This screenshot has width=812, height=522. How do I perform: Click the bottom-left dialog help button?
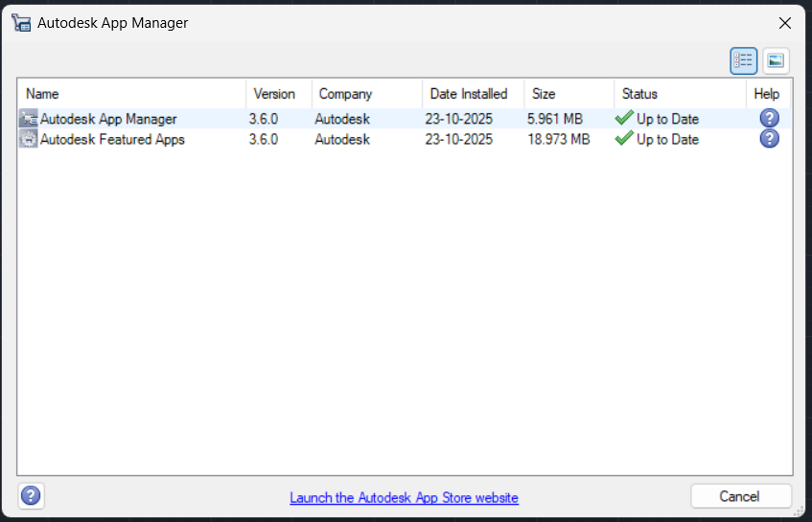(31, 495)
